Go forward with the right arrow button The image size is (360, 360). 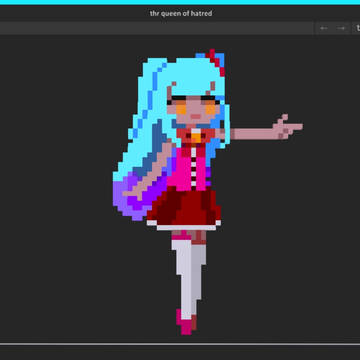click(x=341, y=28)
